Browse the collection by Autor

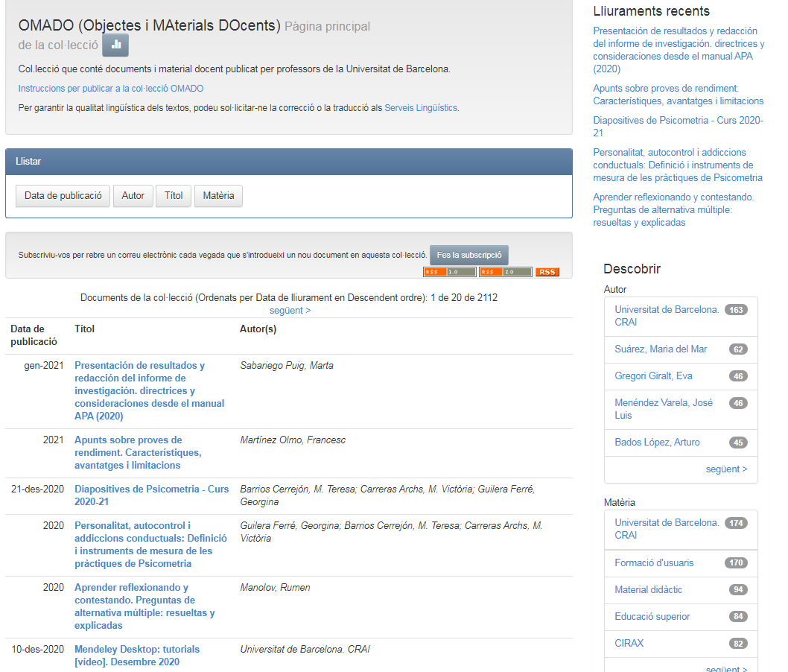pyautogui.click(x=133, y=196)
